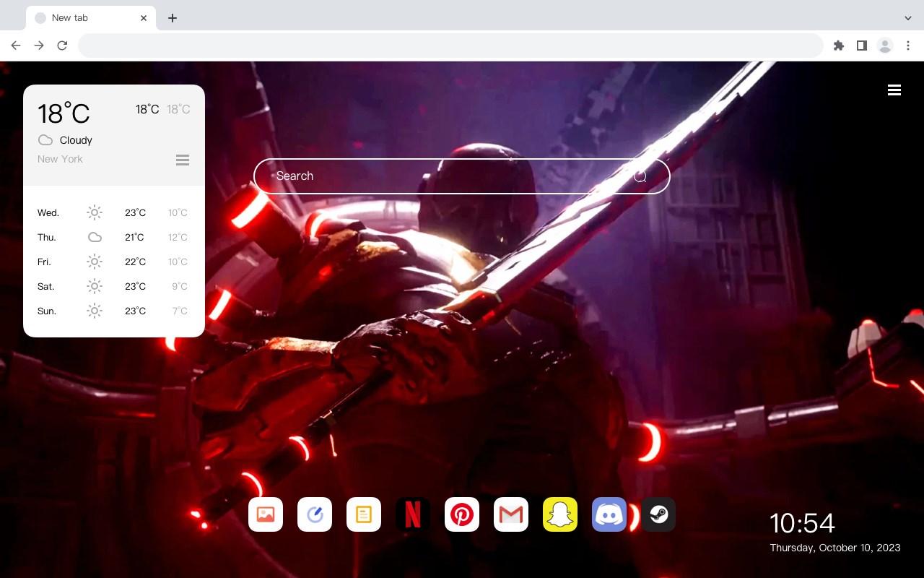Click Thursday's 21°C high temperature
The height and width of the screenshot is (578, 924).
[134, 238]
